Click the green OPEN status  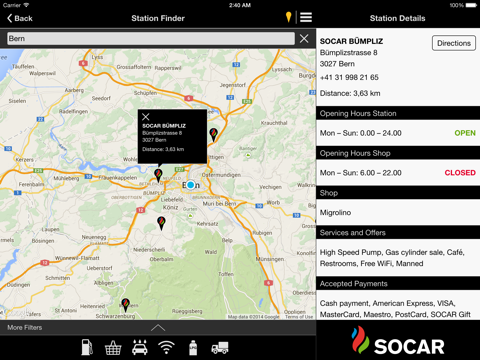point(465,133)
